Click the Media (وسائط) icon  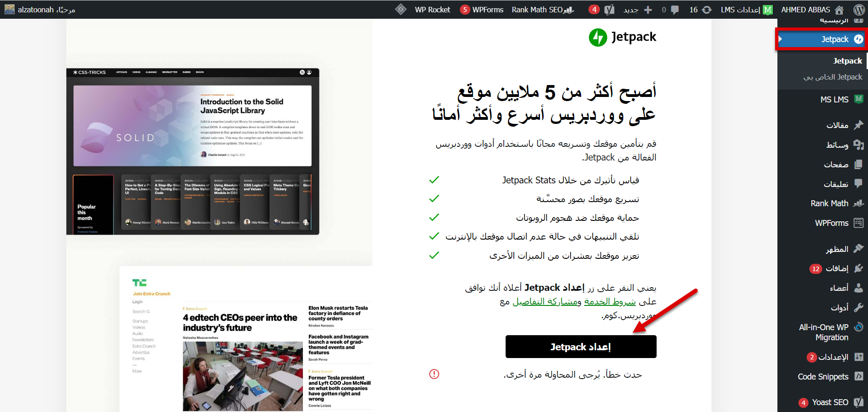click(x=859, y=145)
